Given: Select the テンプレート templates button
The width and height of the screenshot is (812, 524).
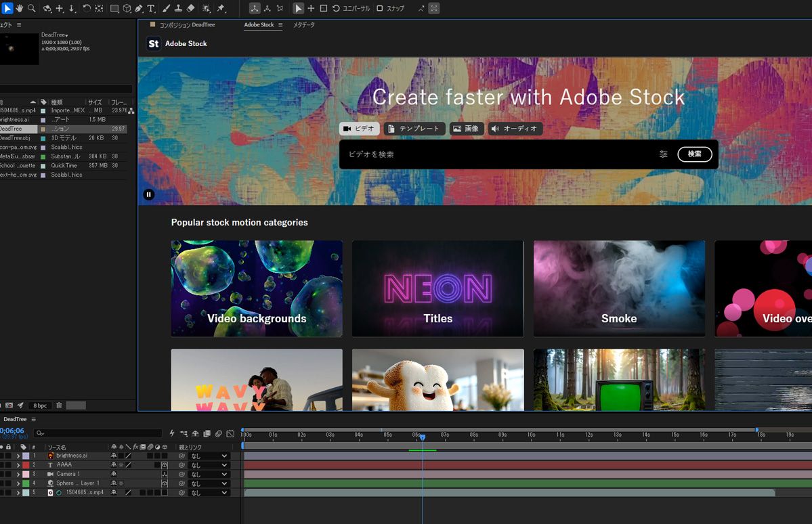Looking at the screenshot, I should pyautogui.click(x=414, y=129).
